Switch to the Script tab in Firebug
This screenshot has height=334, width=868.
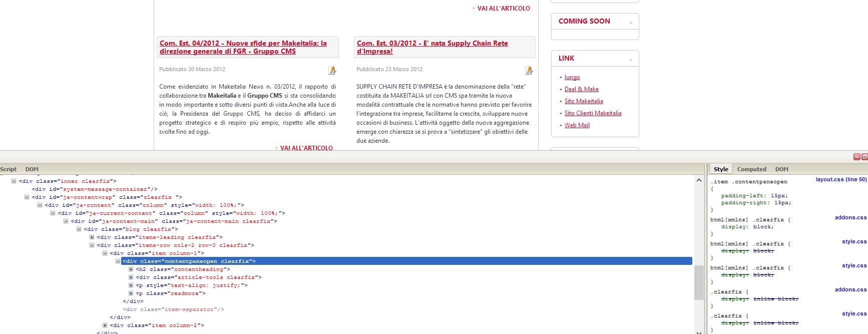click(x=8, y=169)
